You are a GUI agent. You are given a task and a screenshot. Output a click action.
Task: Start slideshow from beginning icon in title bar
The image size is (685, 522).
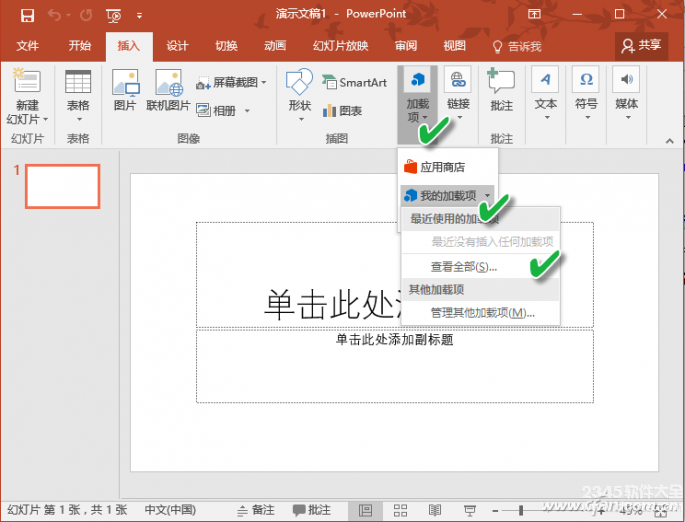(114, 16)
